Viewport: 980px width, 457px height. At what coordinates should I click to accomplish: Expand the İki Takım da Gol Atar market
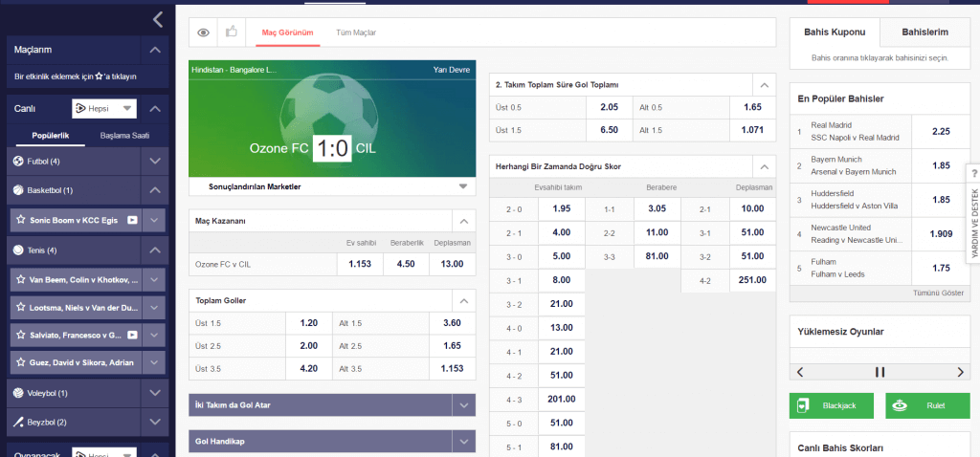[464, 405]
